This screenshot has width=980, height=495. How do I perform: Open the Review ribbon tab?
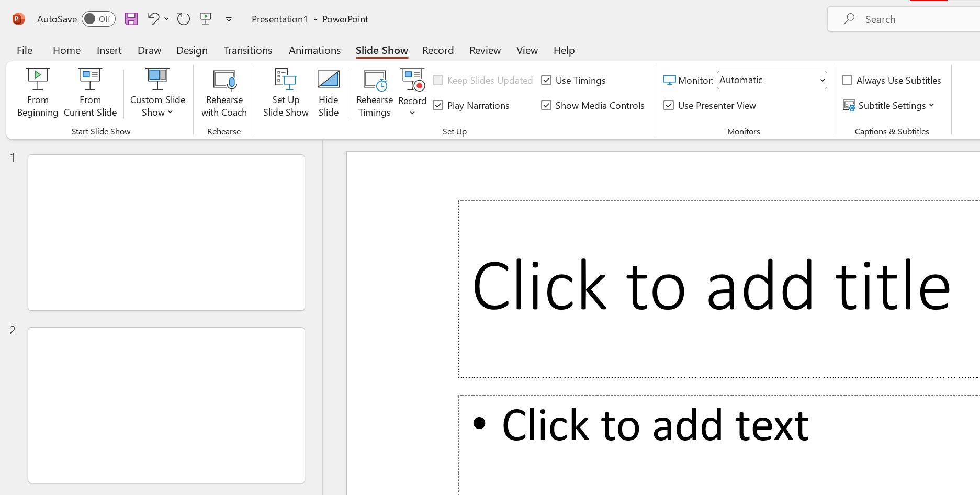pyautogui.click(x=485, y=50)
